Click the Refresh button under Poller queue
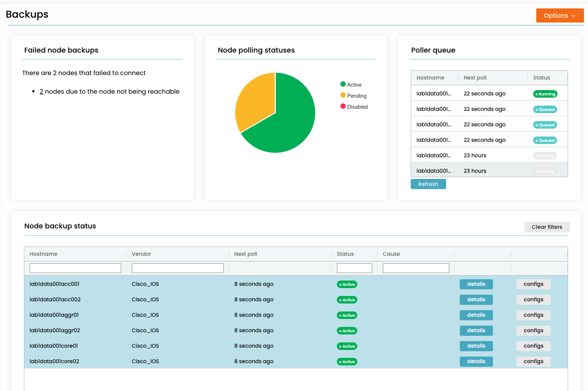The image size is (588, 391). 428,184
